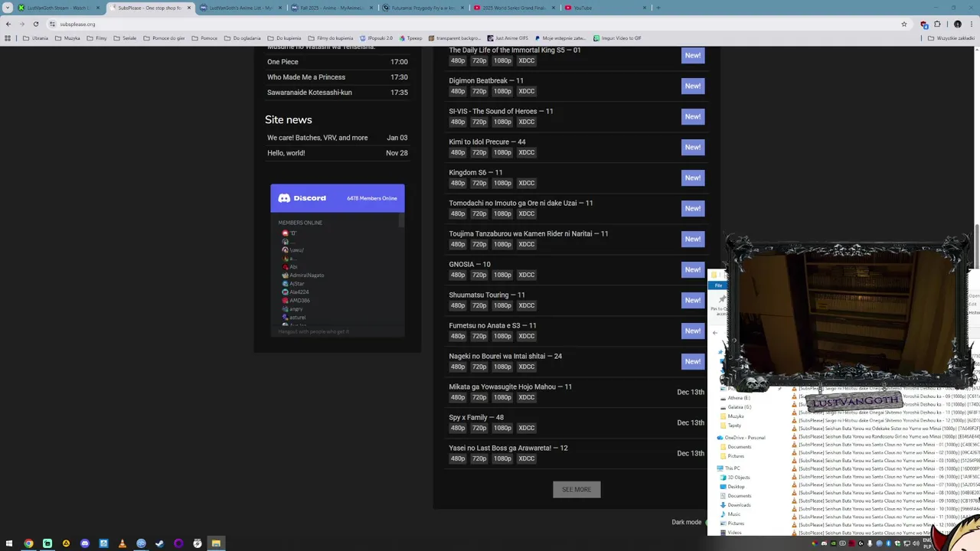Select 1080p for Digimon Beatbreak — 11
Image resolution: width=980 pixels, height=551 pixels.
(x=502, y=91)
